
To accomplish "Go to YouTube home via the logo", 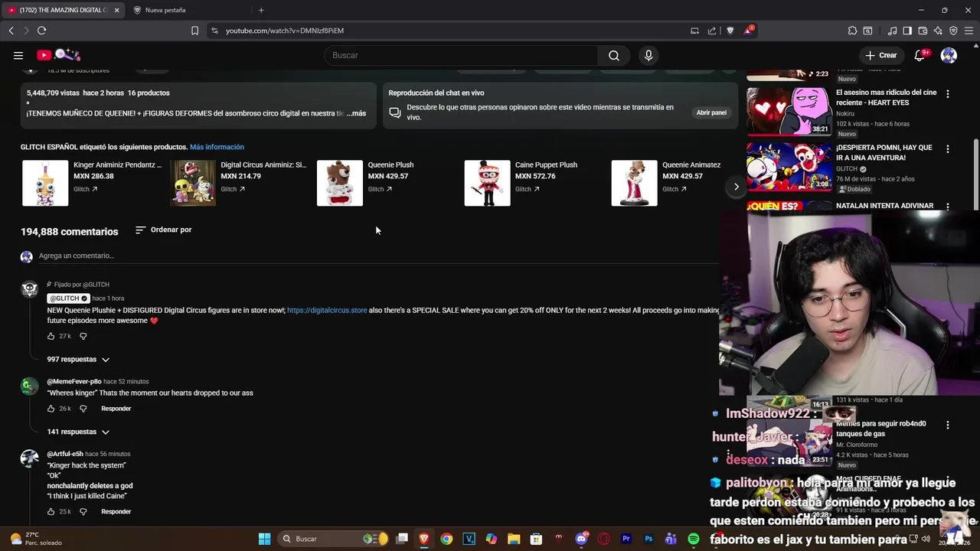I will pyautogui.click(x=59, y=55).
